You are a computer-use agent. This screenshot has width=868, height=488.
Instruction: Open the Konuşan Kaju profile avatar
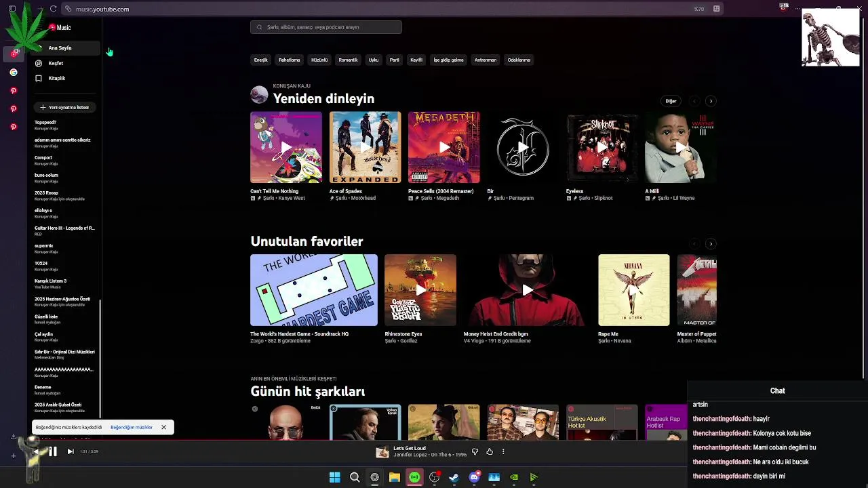tap(259, 94)
